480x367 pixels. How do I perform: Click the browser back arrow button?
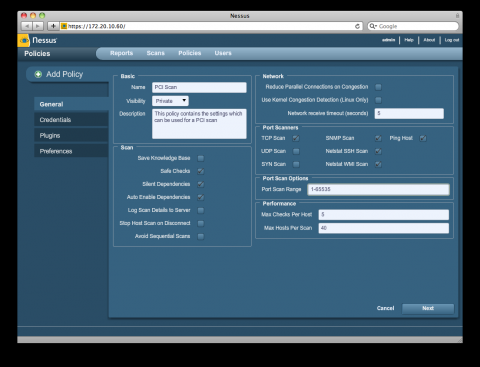27,26
